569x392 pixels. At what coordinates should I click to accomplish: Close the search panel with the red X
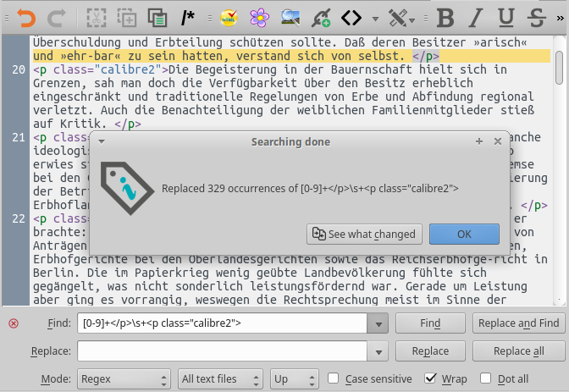coord(14,323)
